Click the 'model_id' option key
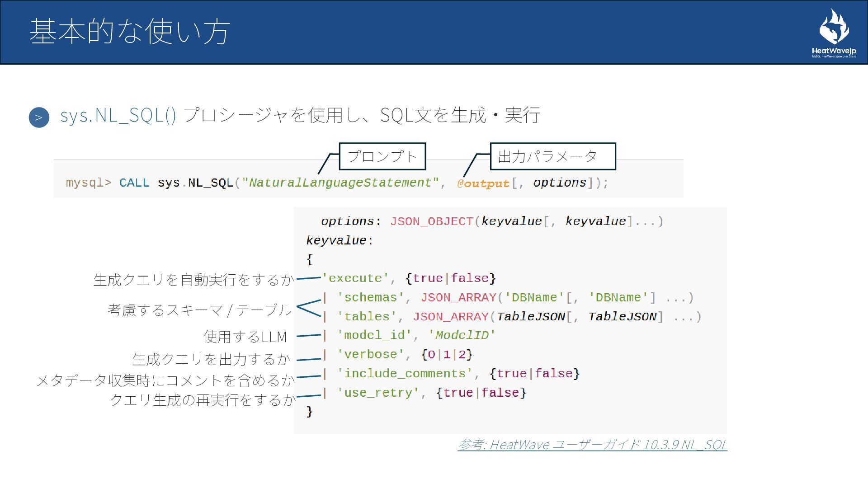Viewport: 868px width, 488px height. click(x=374, y=335)
